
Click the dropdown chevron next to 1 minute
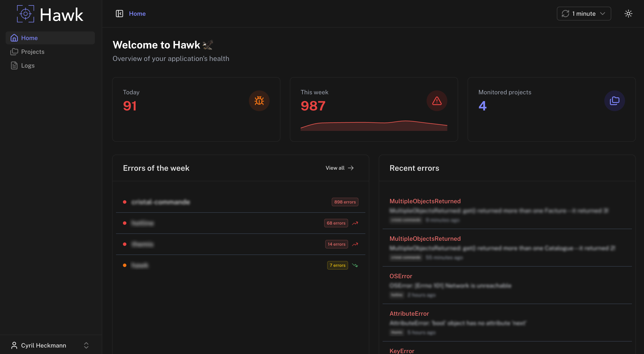[603, 14]
